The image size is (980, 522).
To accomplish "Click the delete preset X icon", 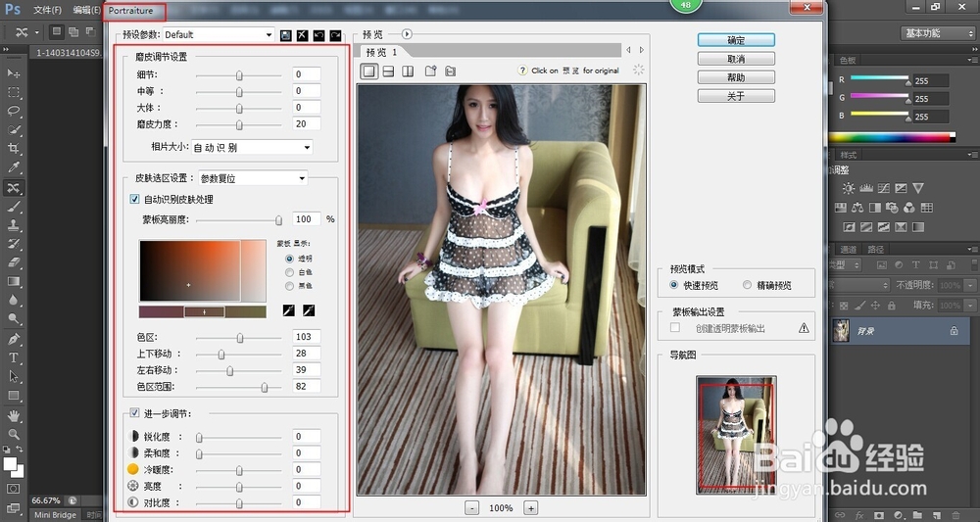I will 303,35.
